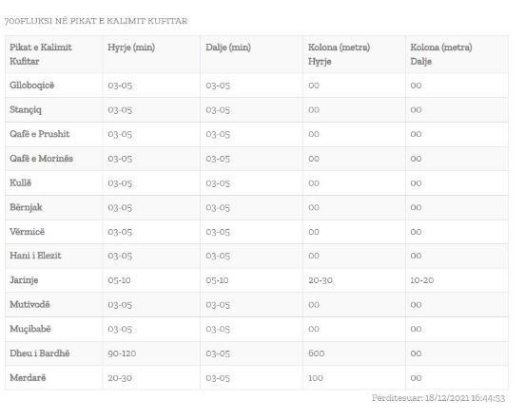Click the Fluksi në pikat e kalimit title
Screen dimensions: 525x420
tap(96, 21)
